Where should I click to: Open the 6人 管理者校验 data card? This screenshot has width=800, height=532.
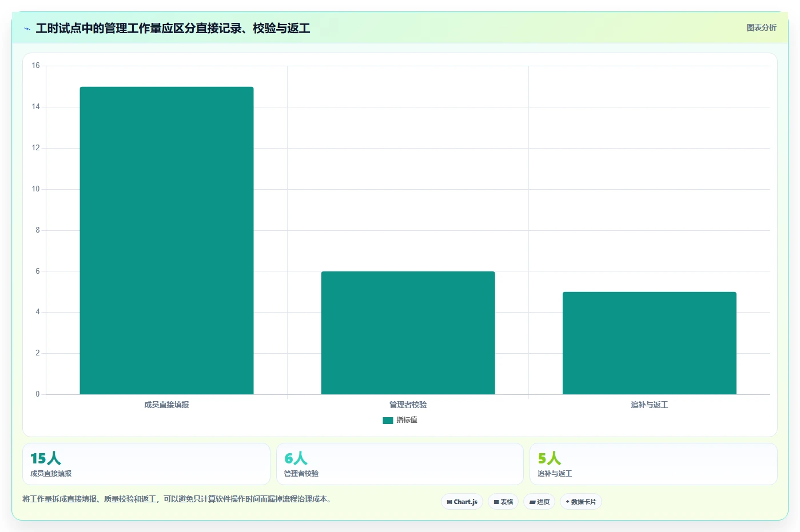pyautogui.click(x=400, y=464)
